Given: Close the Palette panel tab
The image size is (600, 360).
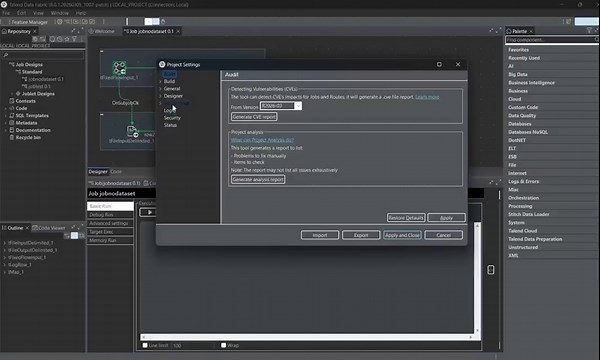Looking at the screenshot, I should pos(531,31).
